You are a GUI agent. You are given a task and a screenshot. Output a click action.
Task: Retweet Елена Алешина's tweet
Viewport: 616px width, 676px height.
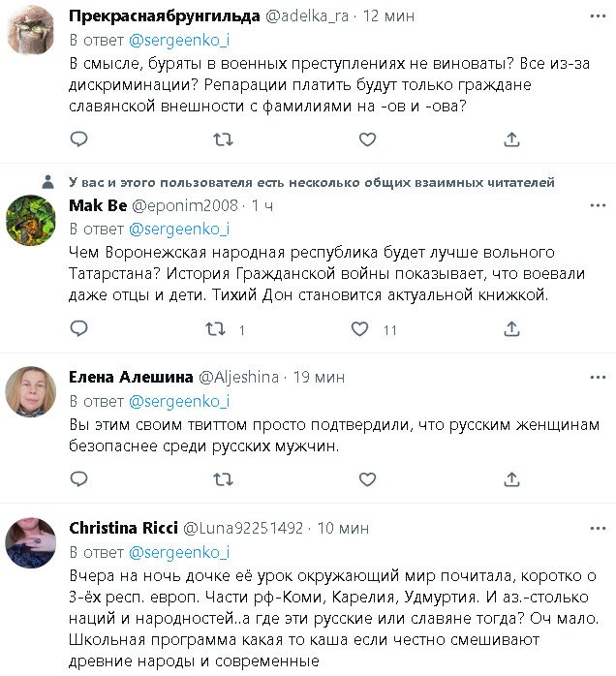coord(222,479)
